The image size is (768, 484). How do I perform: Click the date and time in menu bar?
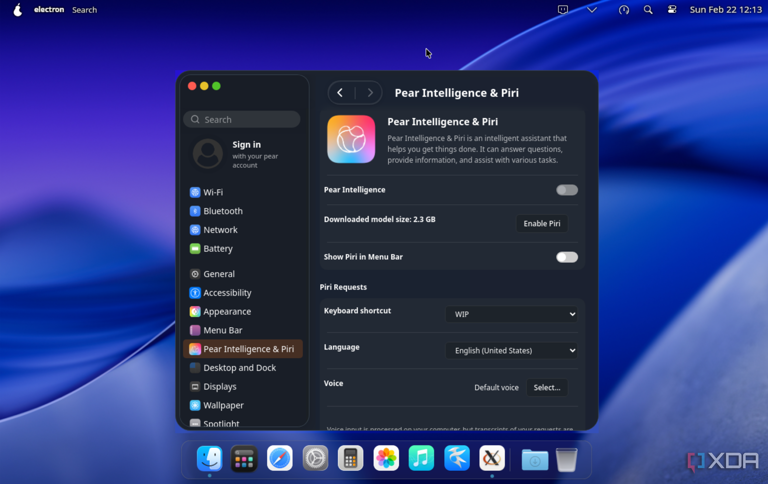725,10
